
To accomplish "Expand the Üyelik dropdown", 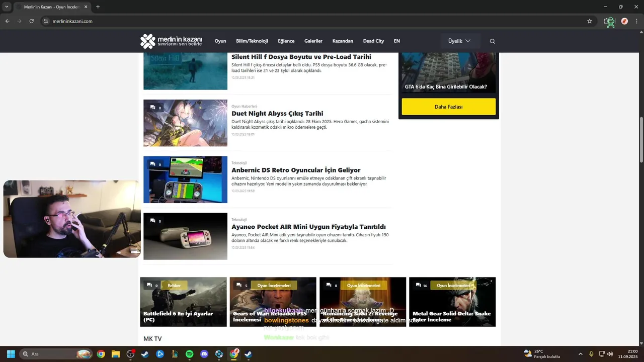I will [x=460, y=41].
